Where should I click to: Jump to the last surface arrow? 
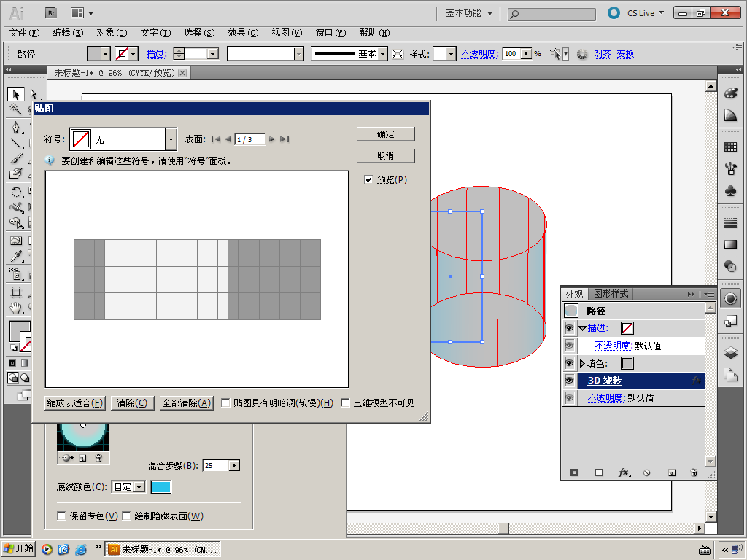285,139
